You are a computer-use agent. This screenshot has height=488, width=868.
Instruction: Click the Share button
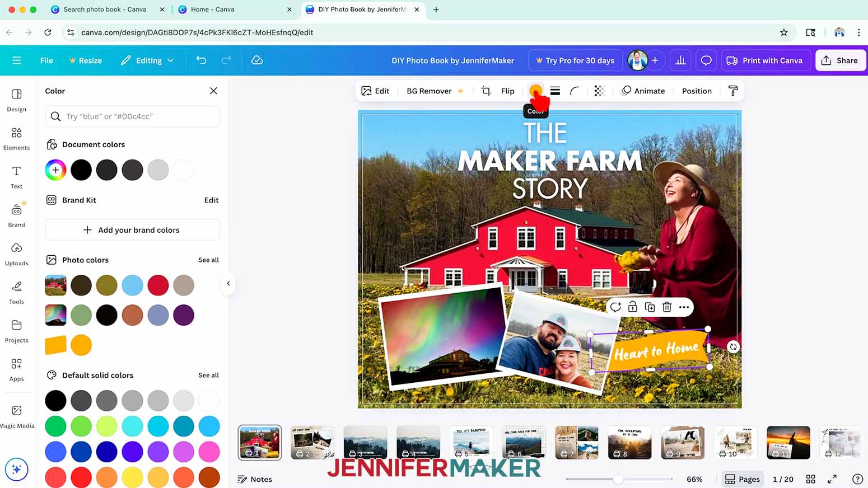(840, 60)
